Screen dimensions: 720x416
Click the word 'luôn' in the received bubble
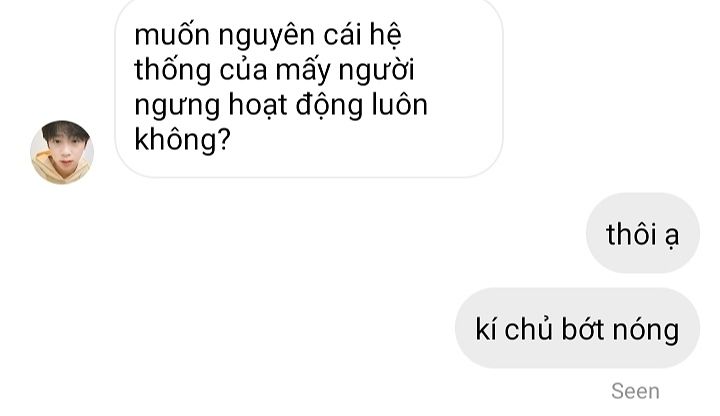[399, 105]
